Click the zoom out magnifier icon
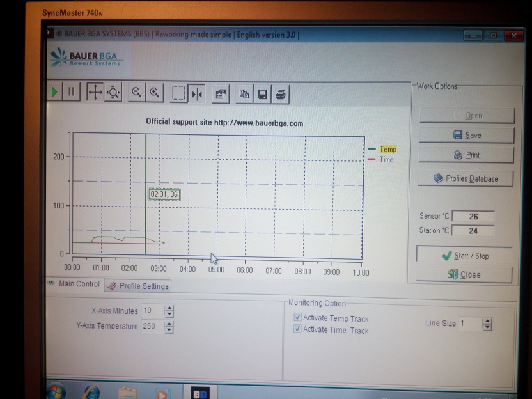 [x=136, y=93]
